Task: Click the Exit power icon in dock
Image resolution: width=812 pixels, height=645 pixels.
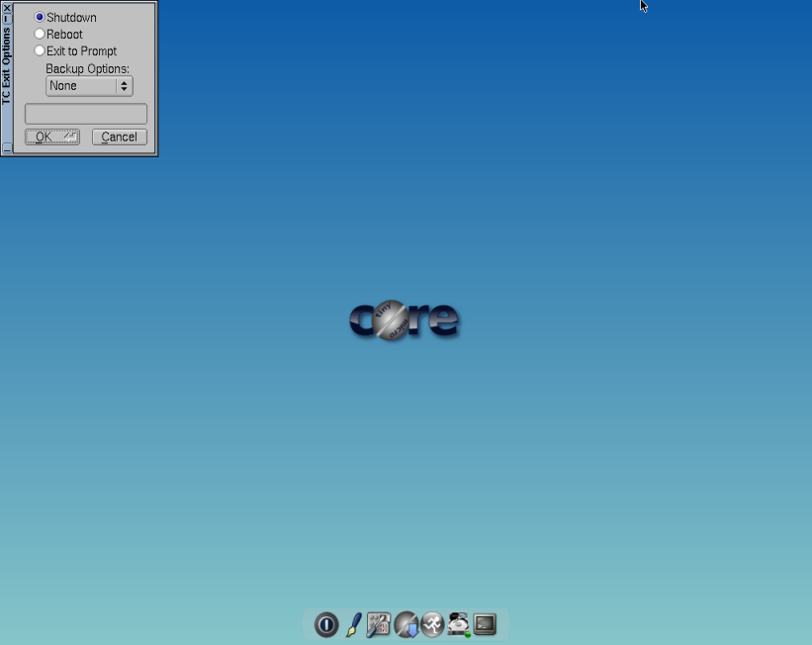Action: coord(326,624)
